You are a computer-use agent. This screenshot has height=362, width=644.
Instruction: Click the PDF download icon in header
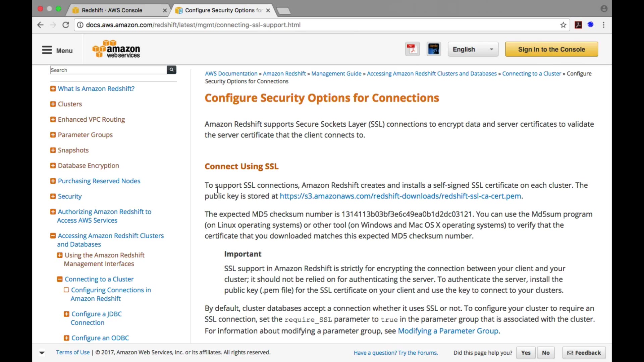[x=412, y=49]
